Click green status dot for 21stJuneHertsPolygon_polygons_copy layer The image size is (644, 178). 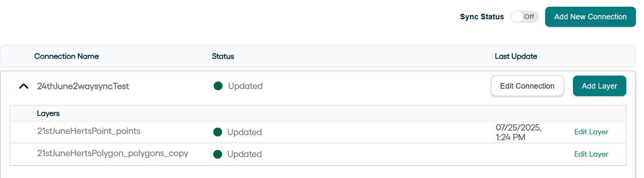tap(217, 154)
